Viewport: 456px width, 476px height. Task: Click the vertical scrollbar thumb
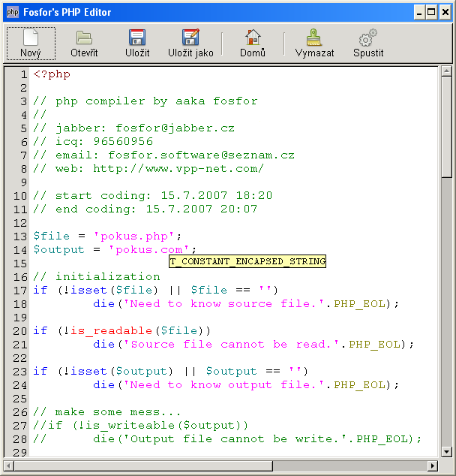coord(446,127)
